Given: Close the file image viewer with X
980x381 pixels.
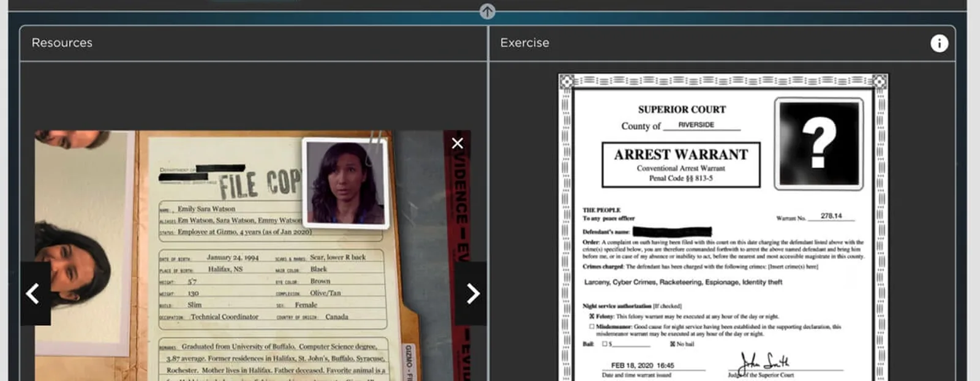Looking at the screenshot, I should tap(458, 143).
